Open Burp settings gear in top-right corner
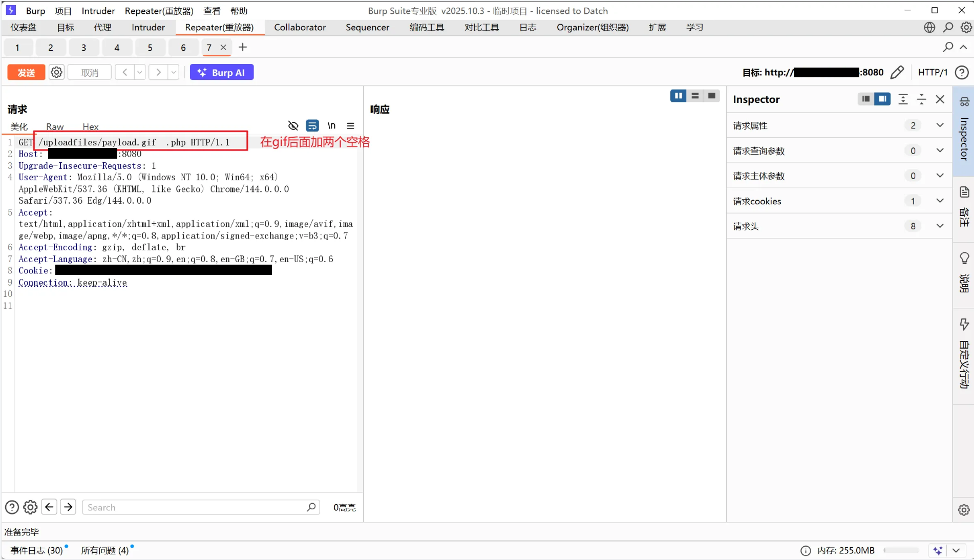The image size is (974, 560). pyautogui.click(x=966, y=27)
